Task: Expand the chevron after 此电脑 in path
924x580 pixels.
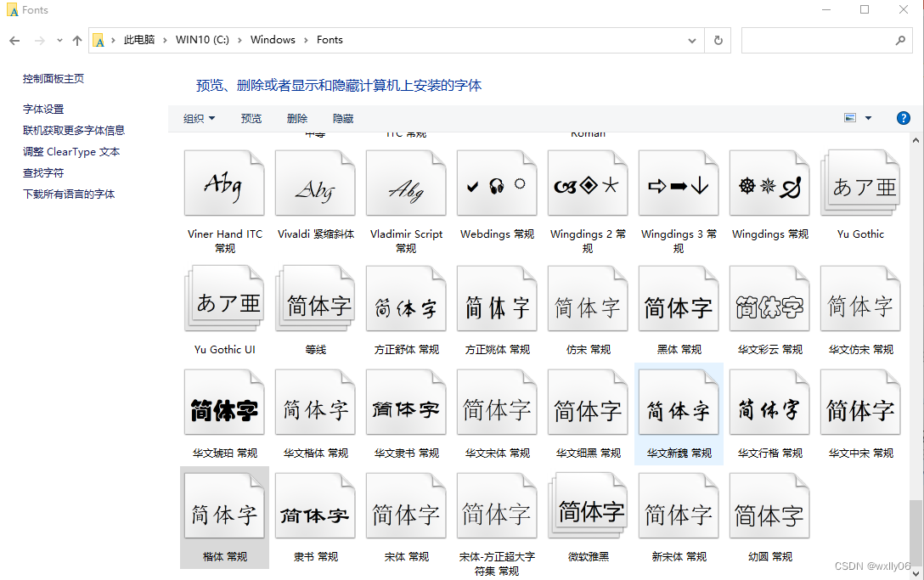Action: tap(165, 40)
